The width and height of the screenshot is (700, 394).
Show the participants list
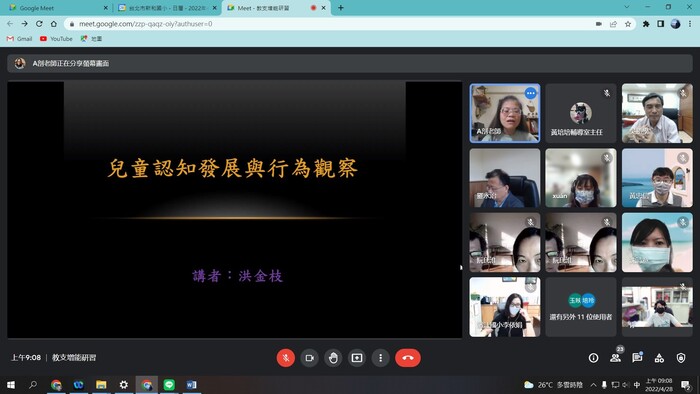pyautogui.click(x=616, y=358)
